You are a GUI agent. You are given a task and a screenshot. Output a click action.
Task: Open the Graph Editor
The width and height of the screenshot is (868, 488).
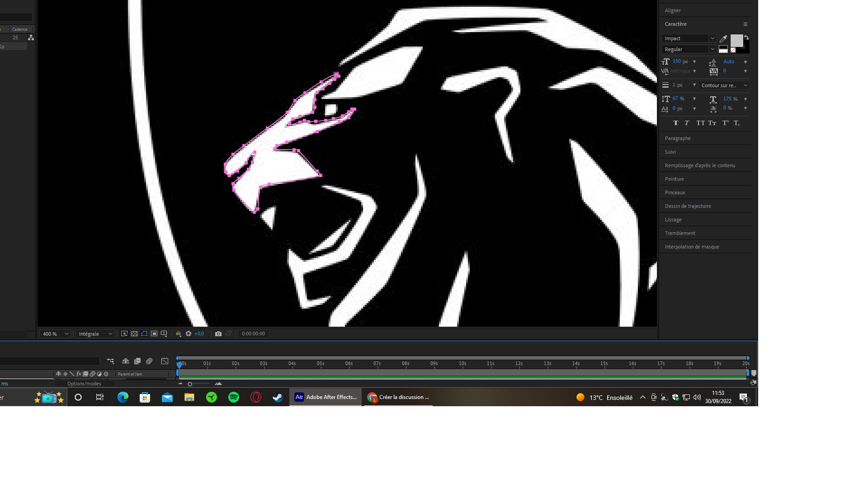coord(165,361)
